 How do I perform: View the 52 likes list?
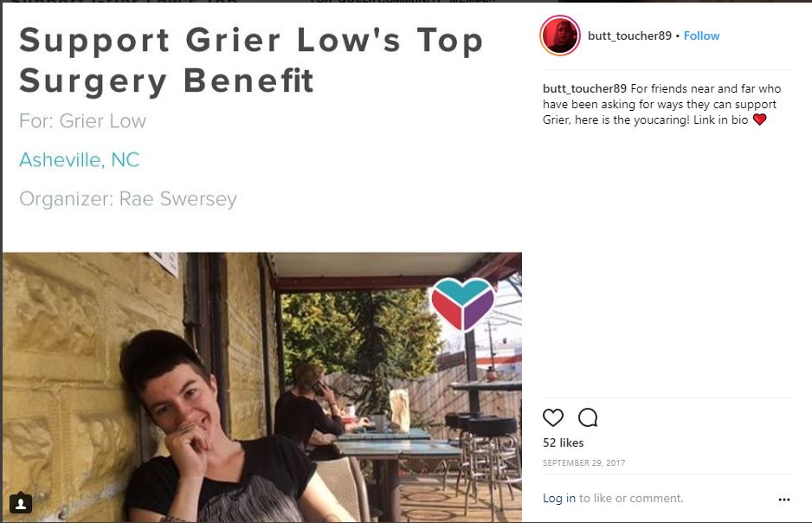tap(563, 442)
